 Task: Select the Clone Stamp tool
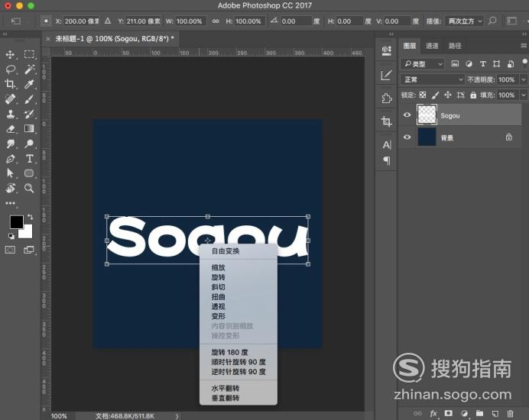(x=10, y=114)
